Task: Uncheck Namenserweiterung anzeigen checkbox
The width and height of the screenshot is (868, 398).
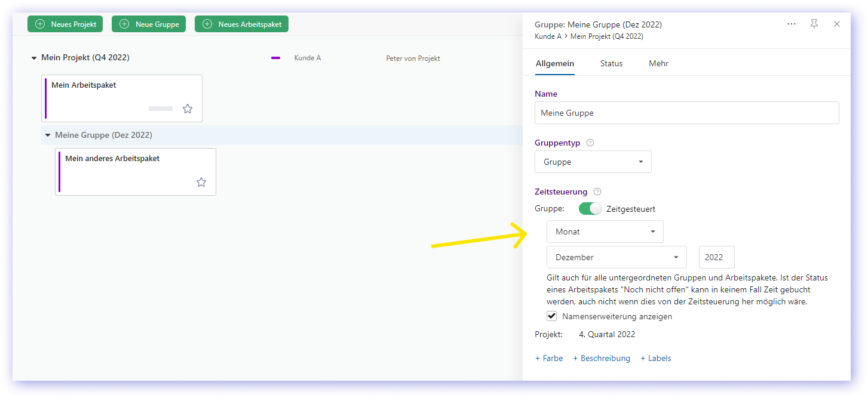Action: tap(551, 316)
